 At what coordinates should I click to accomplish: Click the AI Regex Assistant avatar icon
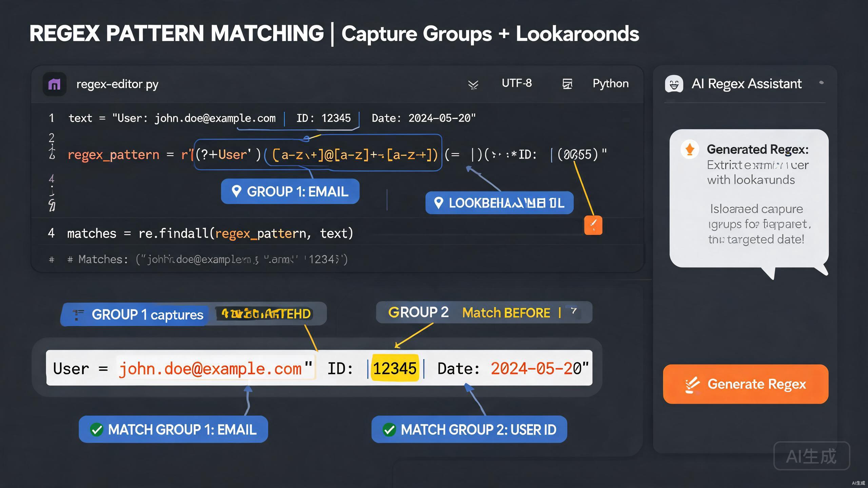(x=674, y=84)
